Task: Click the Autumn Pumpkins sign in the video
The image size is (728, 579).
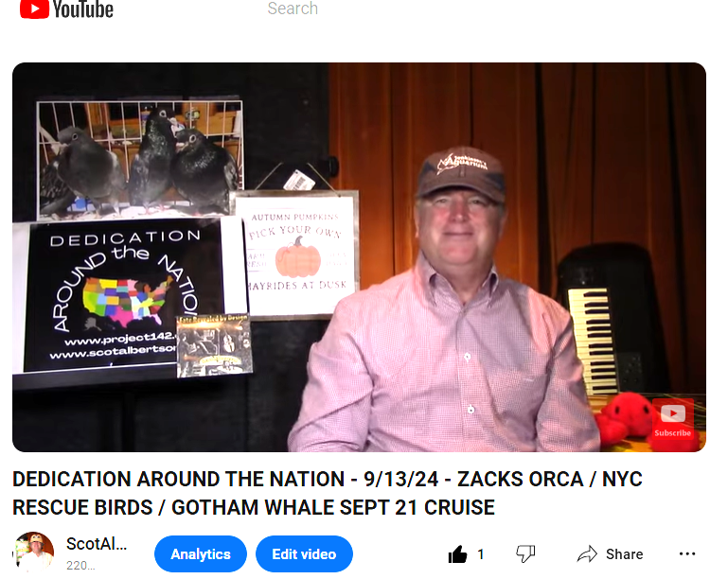Action: tap(297, 254)
